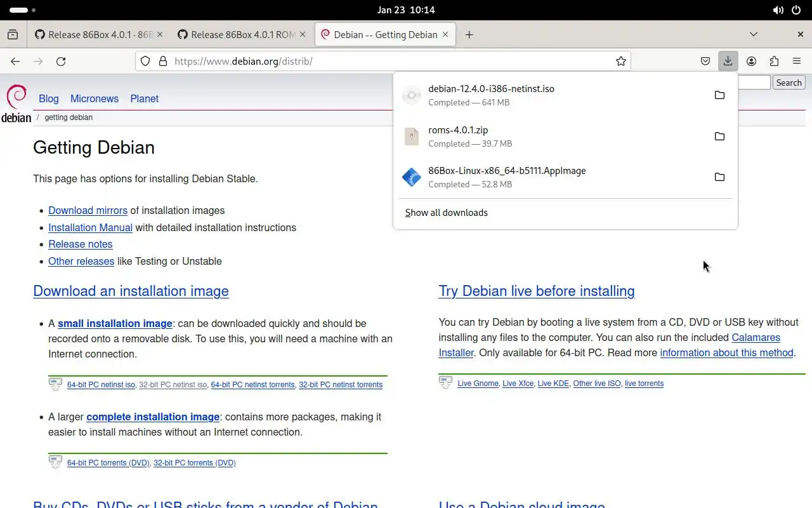This screenshot has height=508, width=812.
Task: Close the Debian -- Getting Debian tab
Action: click(445, 34)
